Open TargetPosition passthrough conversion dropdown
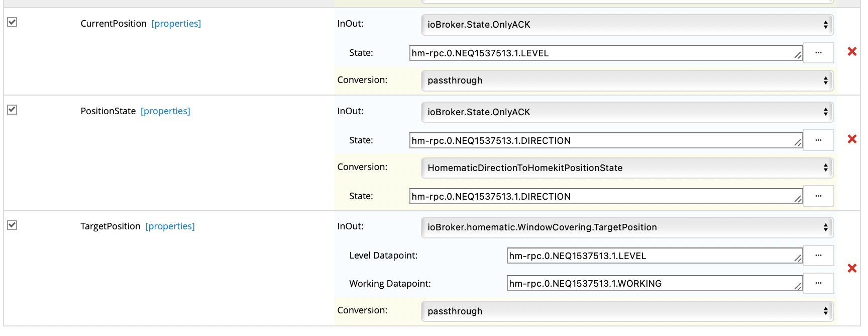Screen dimensions: 868x336 tap(627, 311)
